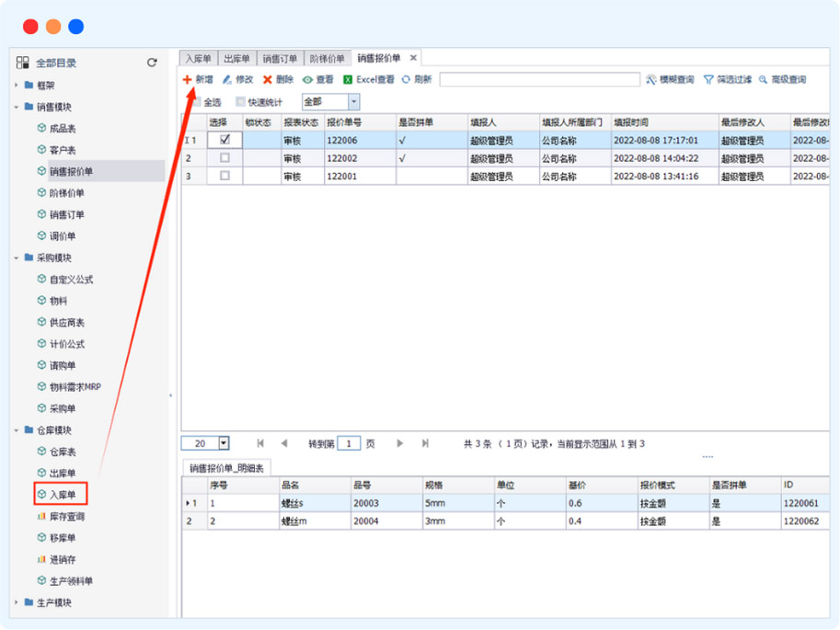Click the 查看 (View) eye icon
The image size is (840, 630).
coord(308,80)
